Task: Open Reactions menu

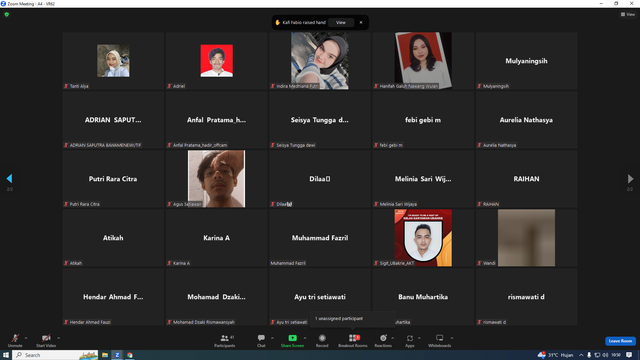Action: [383, 340]
